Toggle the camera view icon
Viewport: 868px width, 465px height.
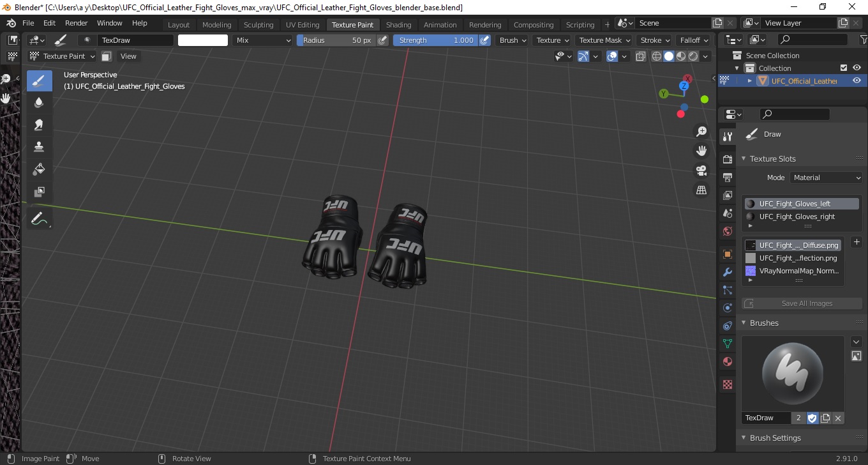coord(701,171)
